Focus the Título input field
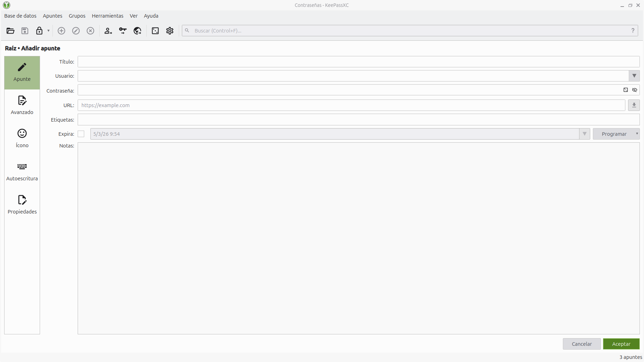Viewport: 644px width, 362px height. (359, 62)
